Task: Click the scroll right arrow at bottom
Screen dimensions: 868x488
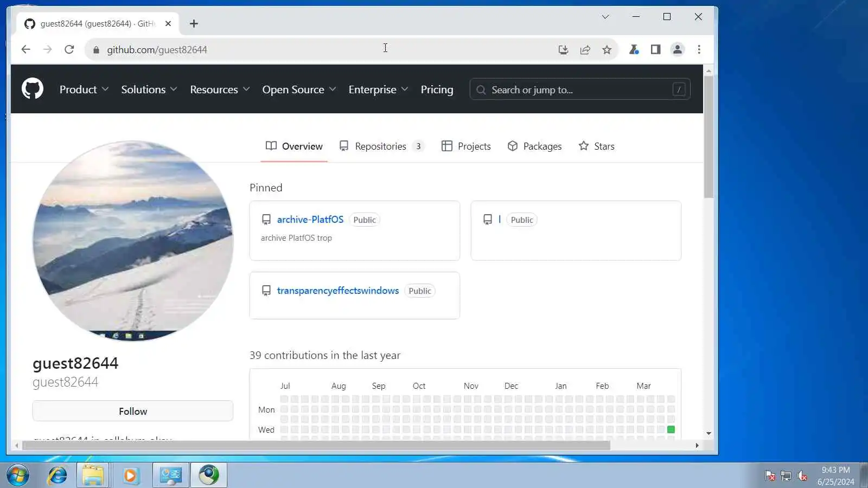Action: [697, 445]
